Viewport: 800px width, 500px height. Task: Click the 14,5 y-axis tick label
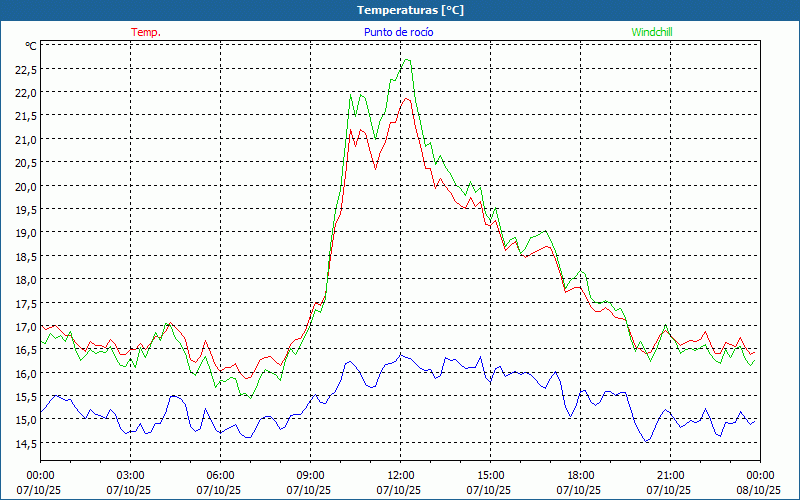pyautogui.click(x=25, y=443)
